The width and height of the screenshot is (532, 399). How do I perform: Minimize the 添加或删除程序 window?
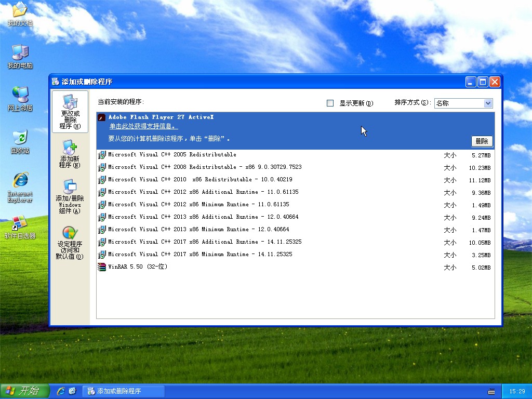pos(471,82)
